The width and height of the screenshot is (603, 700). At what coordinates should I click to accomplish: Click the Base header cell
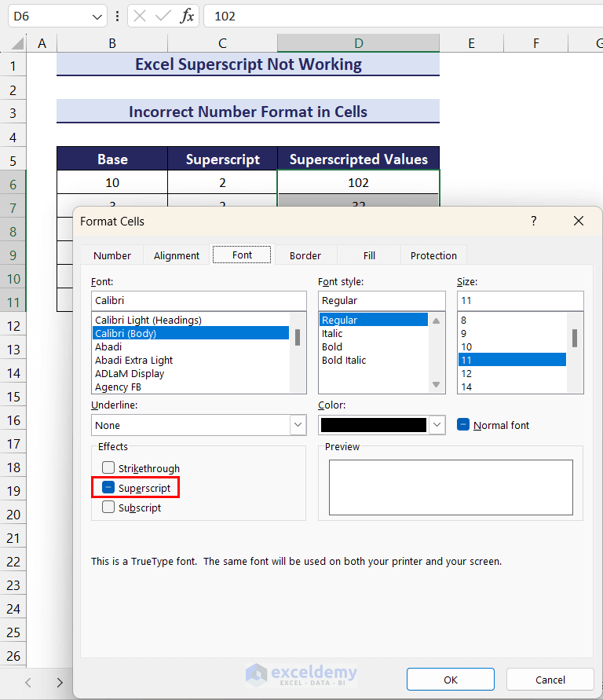pyautogui.click(x=112, y=159)
